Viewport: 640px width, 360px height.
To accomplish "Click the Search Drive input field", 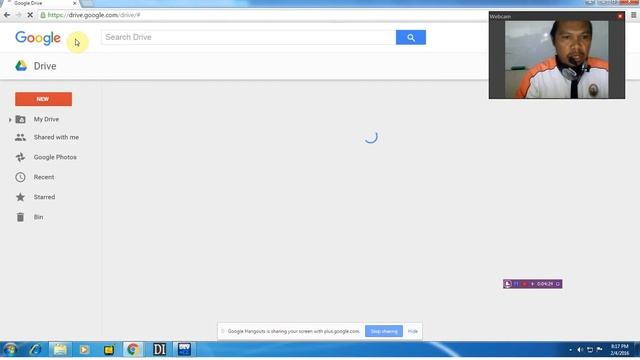I will point(248,38).
